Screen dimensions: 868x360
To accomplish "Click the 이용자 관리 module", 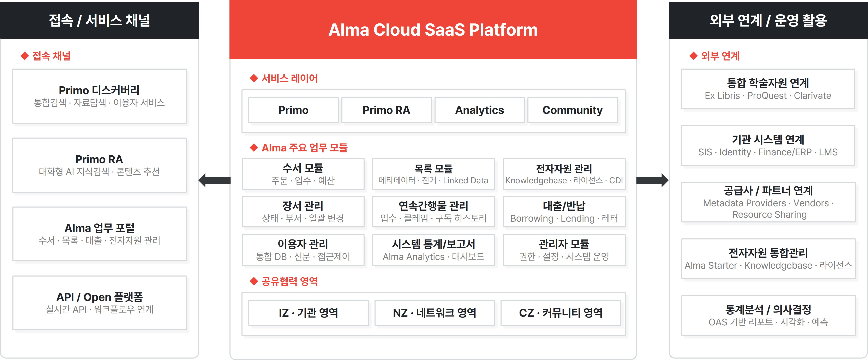I will pyautogui.click(x=303, y=250).
